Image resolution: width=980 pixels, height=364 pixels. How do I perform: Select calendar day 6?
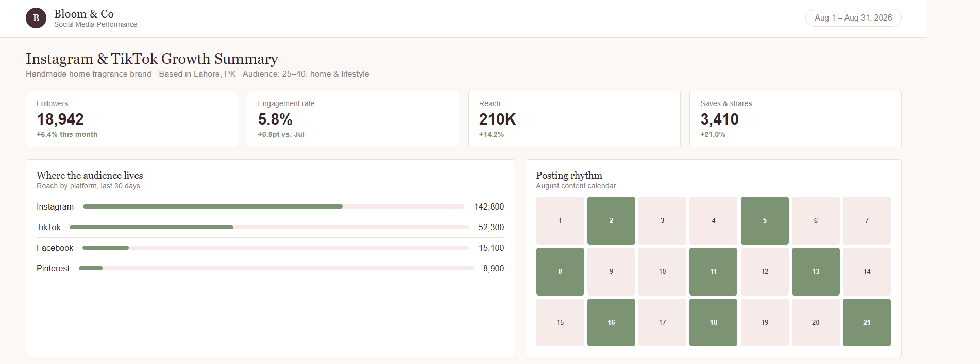pos(816,220)
